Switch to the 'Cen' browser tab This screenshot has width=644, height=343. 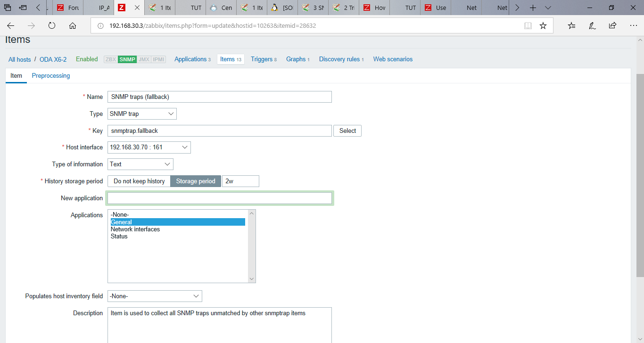(x=222, y=8)
